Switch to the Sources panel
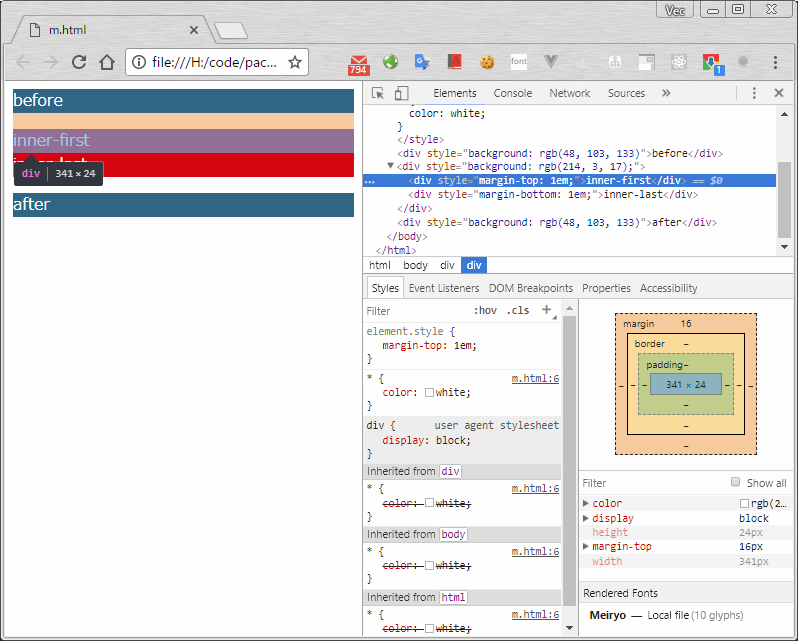 coord(626,93)
